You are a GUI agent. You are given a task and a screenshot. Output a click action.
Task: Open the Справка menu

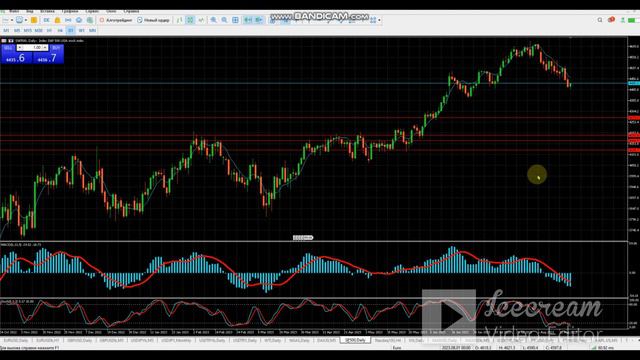(131, 11)
